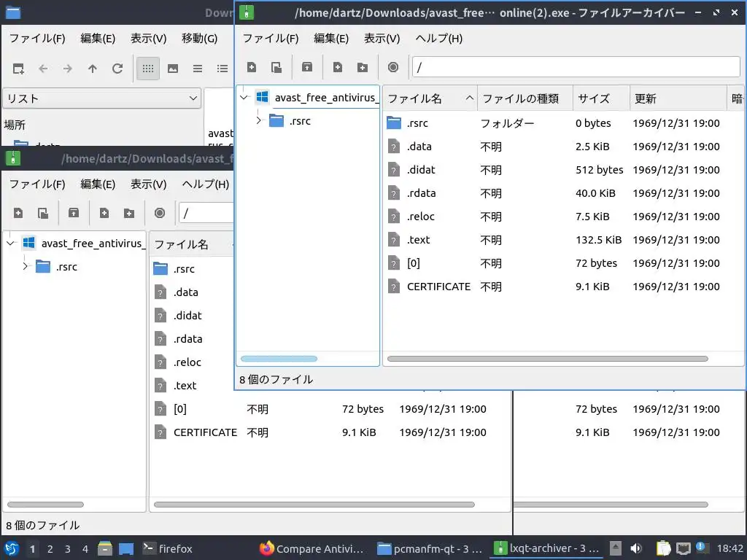Switch to workspace 1 on the panel
Image resolution: width=747 pixels, height=560 pixels.
point(32,549)
